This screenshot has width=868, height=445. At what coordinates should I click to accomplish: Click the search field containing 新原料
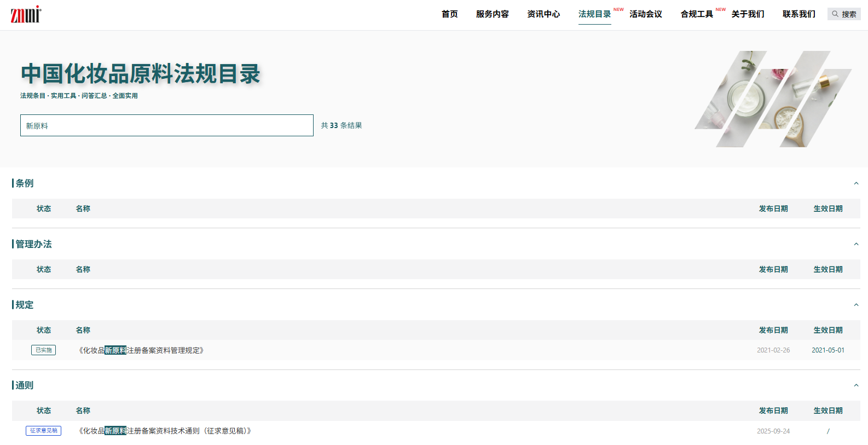[x=166, y=125]
